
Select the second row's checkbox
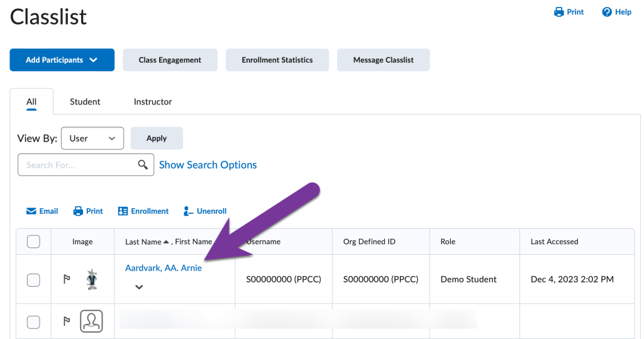(x=33, y=322)
